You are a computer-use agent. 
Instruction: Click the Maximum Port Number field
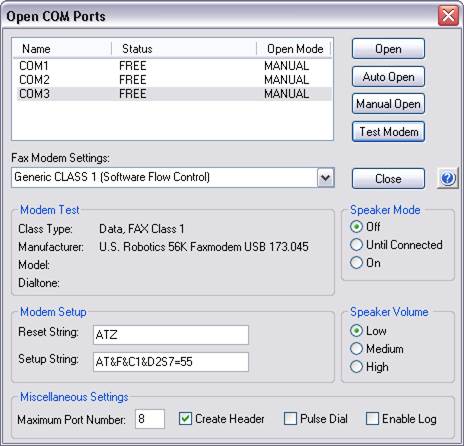150,419
